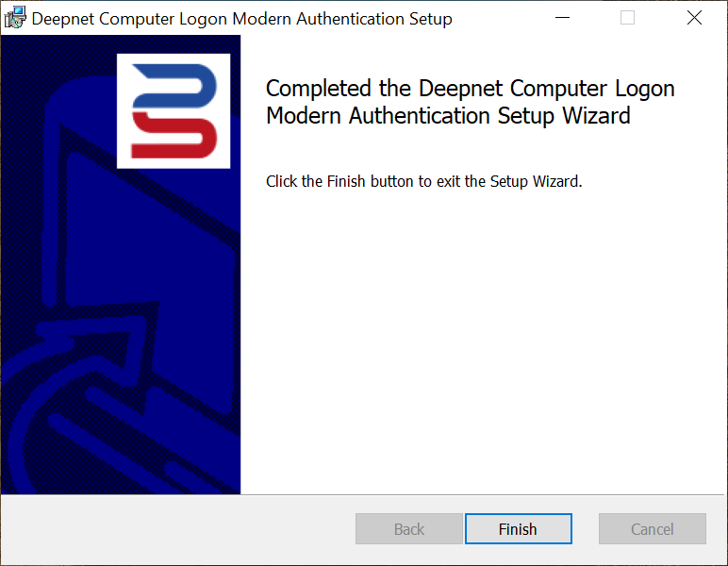Click the 'Modern Authentication Setup Wizard' heading line
Image resolution: width=728 pixels, height=566 pixels.
pos(447,116)
